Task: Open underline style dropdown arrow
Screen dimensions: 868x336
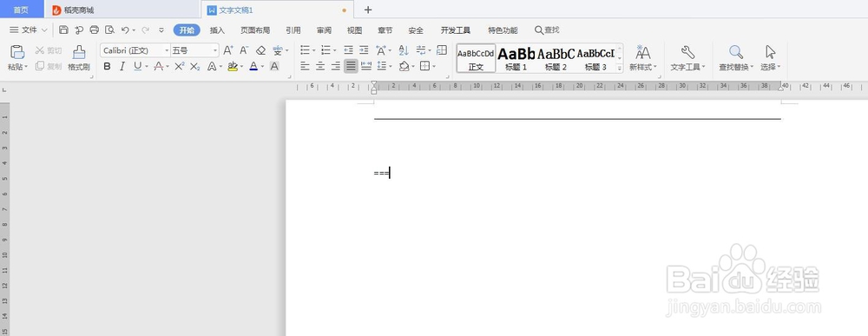Action: tap(147, 67)
